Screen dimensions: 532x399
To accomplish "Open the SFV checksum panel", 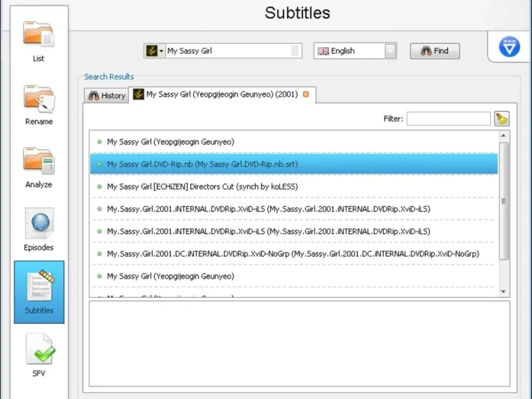I will (39, 355).
